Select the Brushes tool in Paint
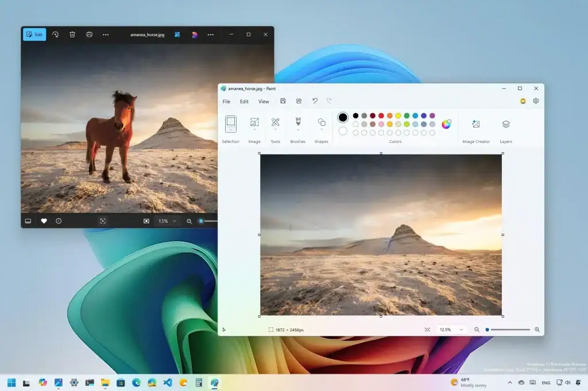Viewport: 588px width, 391px height. 297,125
